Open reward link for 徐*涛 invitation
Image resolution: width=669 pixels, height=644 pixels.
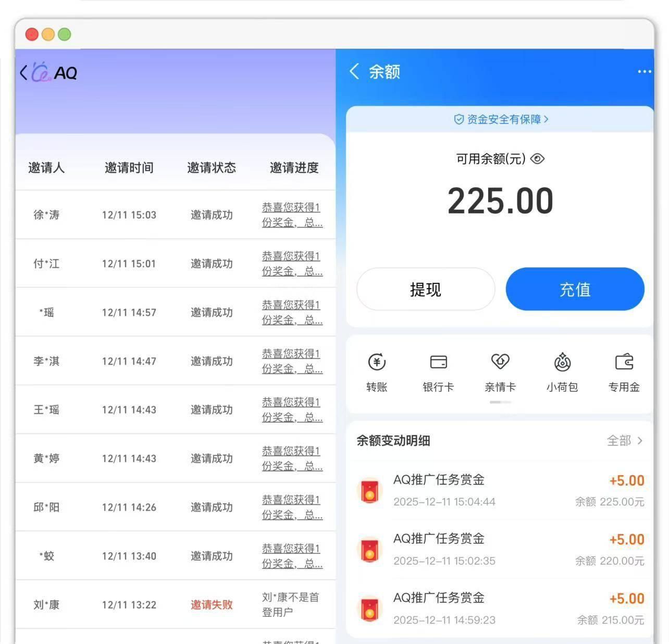tap(292, 215)
